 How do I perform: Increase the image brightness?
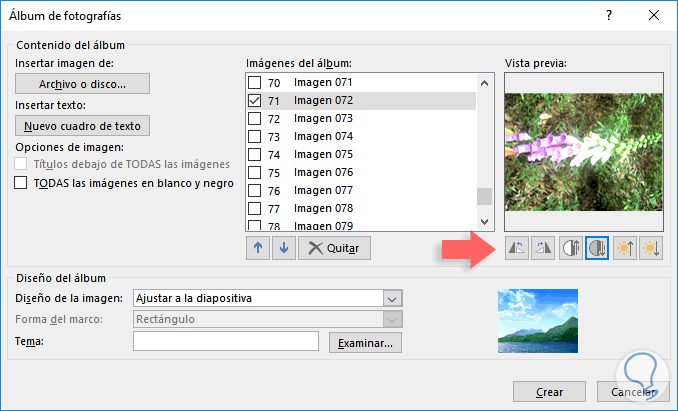click(624, 248)
